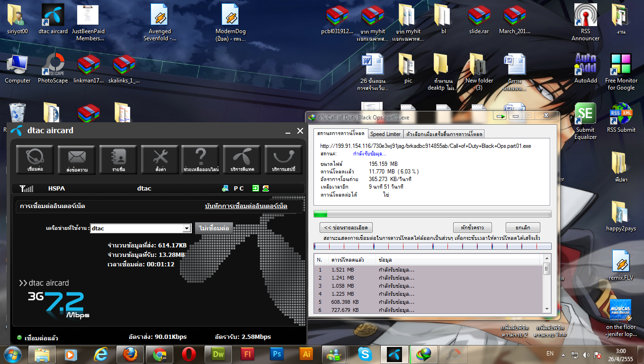Switch to the Speed Limiter tab

385,134
